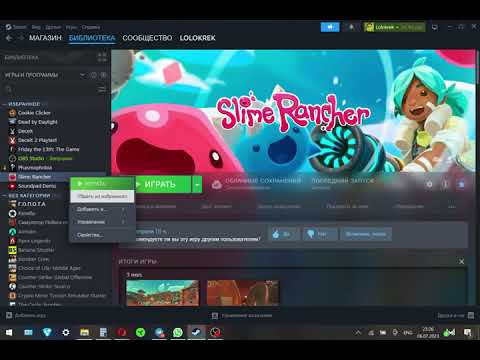Open the Вид menu
This screenshot has width=480, height=360.
tap(36, 27)
